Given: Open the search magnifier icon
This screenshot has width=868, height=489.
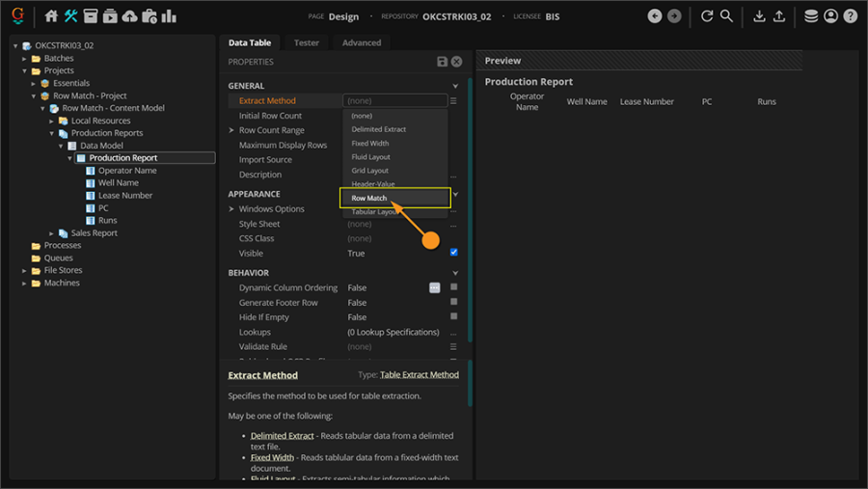Looking at the screenshot, I should [727, 16].
